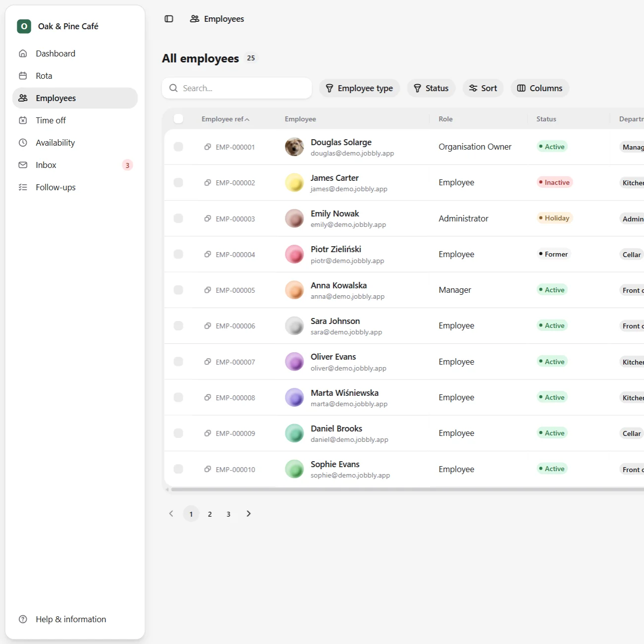Open Rota in the sidebar
Screen dimensions: 644x644
coord(75,76)
